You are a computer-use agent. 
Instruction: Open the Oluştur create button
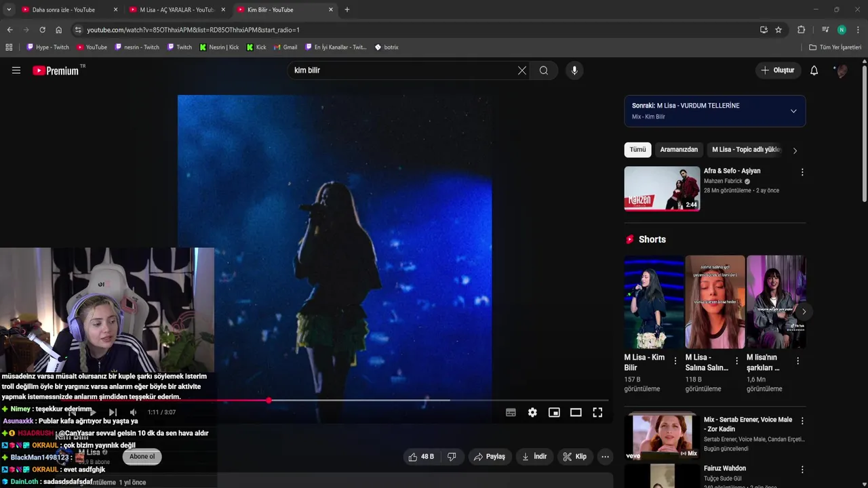(778, 70)
